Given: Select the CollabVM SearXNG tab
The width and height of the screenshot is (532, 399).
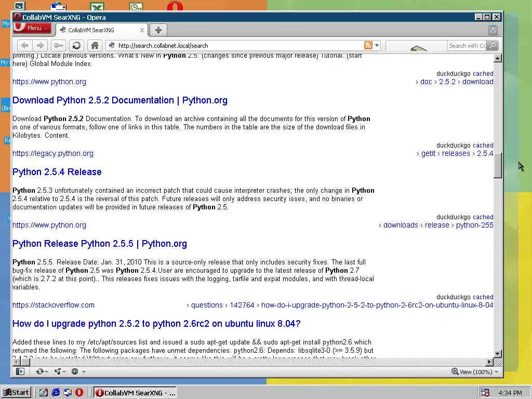Looking at the screenshot, I should [x=101, y=30].
